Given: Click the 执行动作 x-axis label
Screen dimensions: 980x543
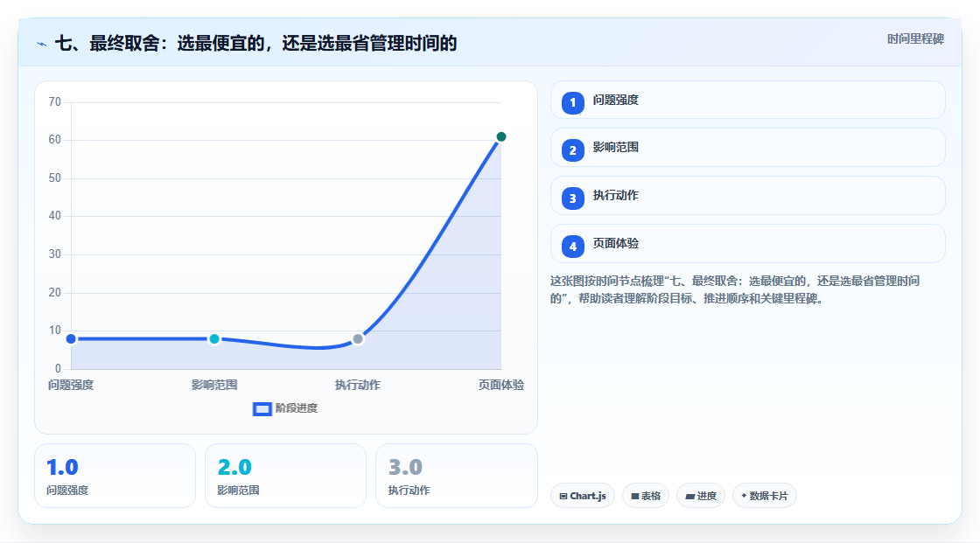Looking at the screenshot, I should [x=358, y=385].
